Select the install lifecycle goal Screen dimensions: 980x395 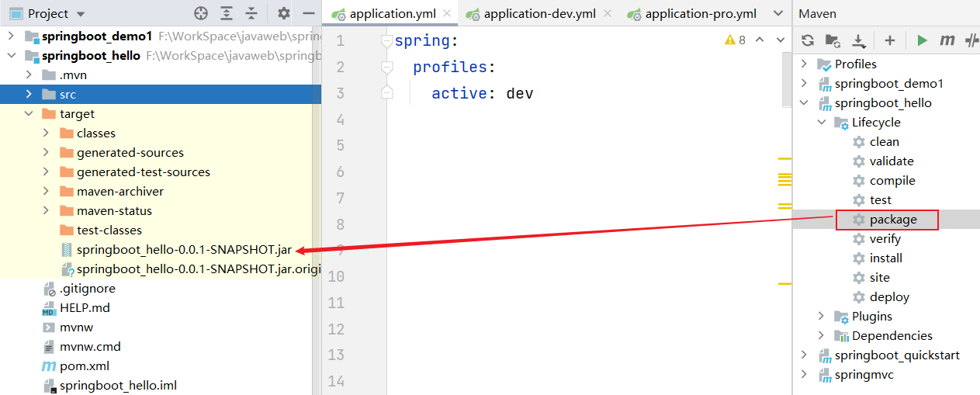[x=886, y=258]
